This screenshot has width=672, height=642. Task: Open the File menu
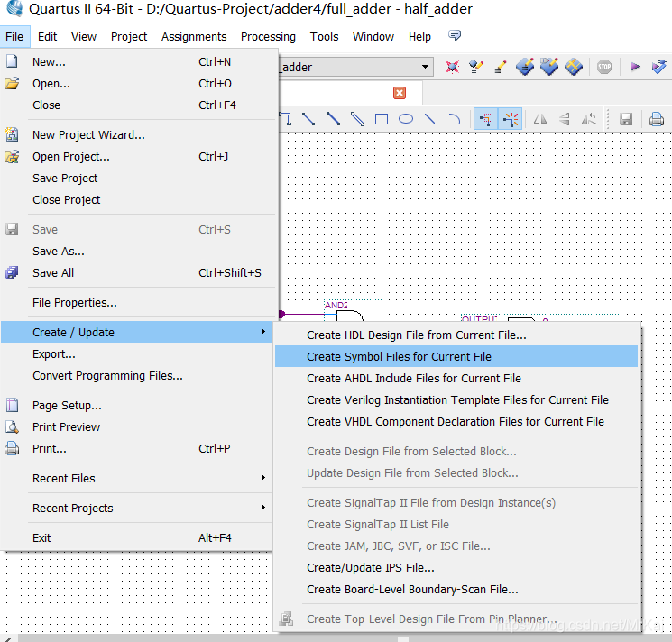point(14,36)
